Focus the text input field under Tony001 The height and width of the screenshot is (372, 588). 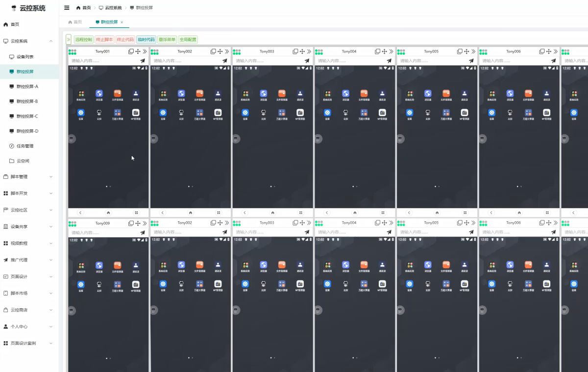pos(103,61)
